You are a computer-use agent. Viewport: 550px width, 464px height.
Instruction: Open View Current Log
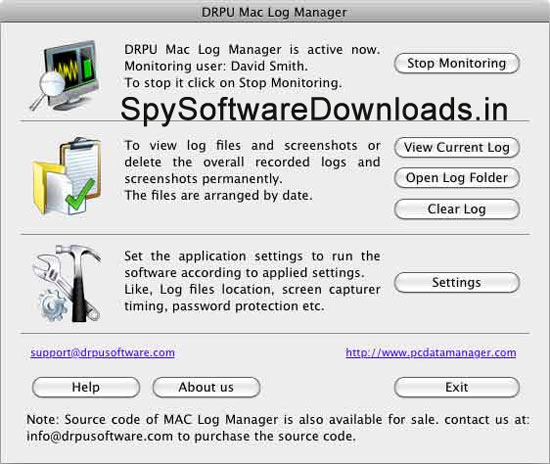(x=456, y=147)
